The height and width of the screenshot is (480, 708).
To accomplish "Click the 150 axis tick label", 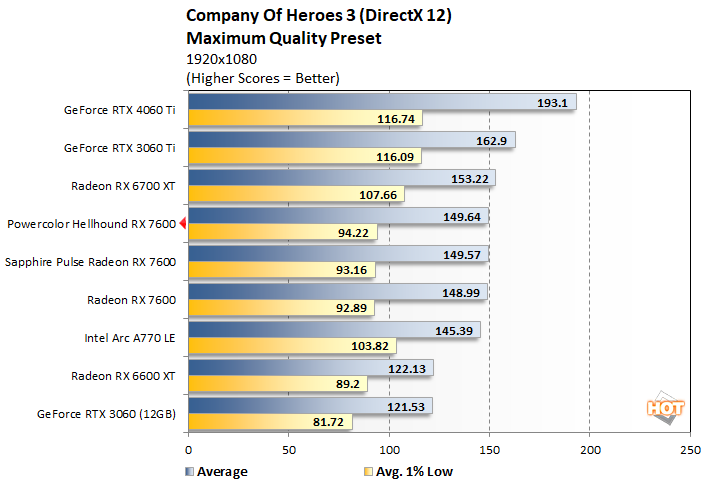I will [489, 450].
